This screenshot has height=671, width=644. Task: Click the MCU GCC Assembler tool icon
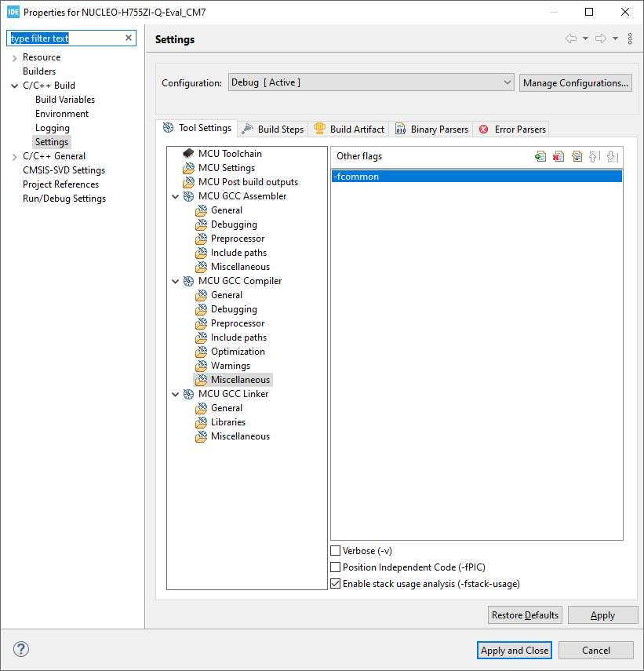click(x=188, y=196)
